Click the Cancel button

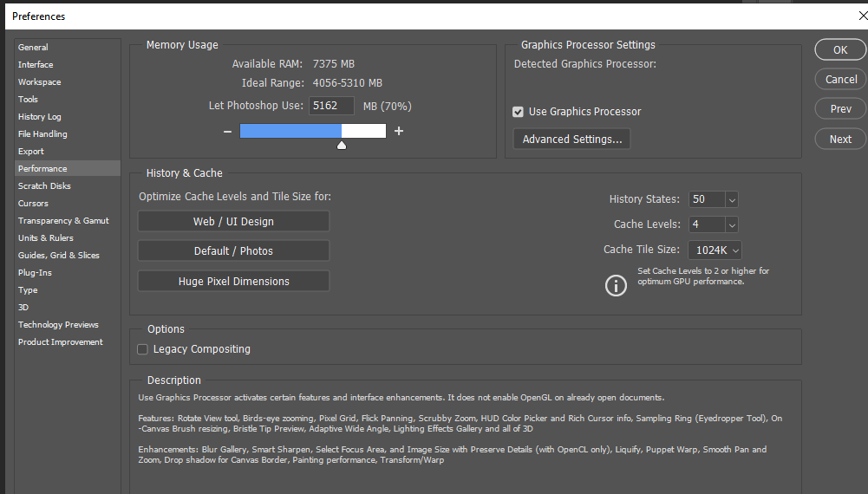coord(840,79)
